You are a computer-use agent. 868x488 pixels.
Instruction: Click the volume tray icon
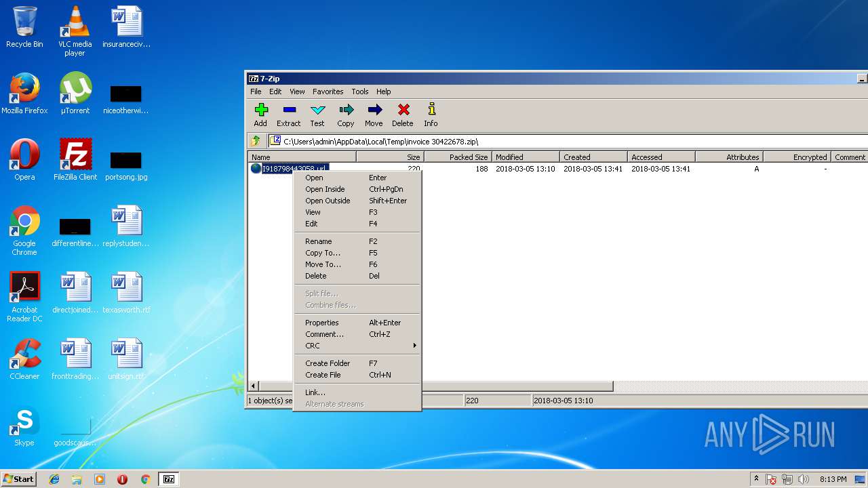point(804,479)
